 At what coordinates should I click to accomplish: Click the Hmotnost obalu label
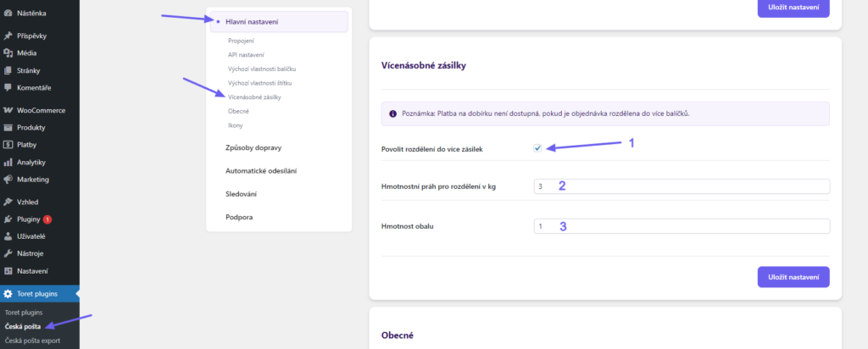pos(408,226)
